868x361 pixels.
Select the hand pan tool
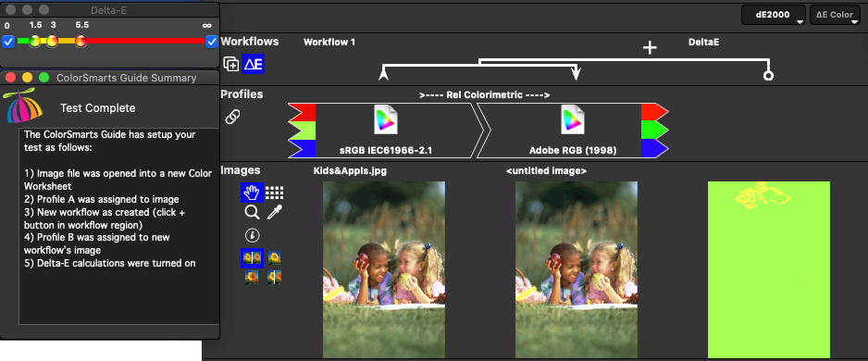252,193
